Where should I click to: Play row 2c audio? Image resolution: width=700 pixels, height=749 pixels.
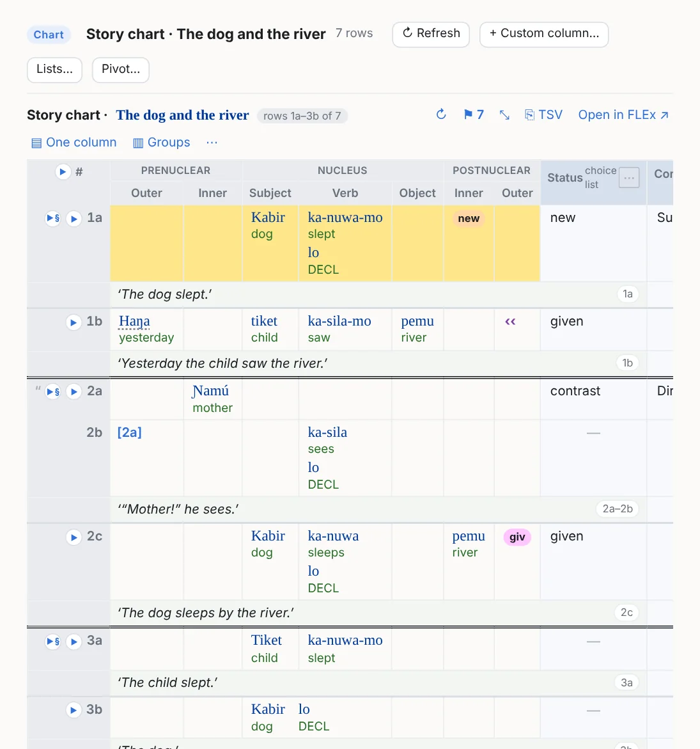tap(74, 537)
